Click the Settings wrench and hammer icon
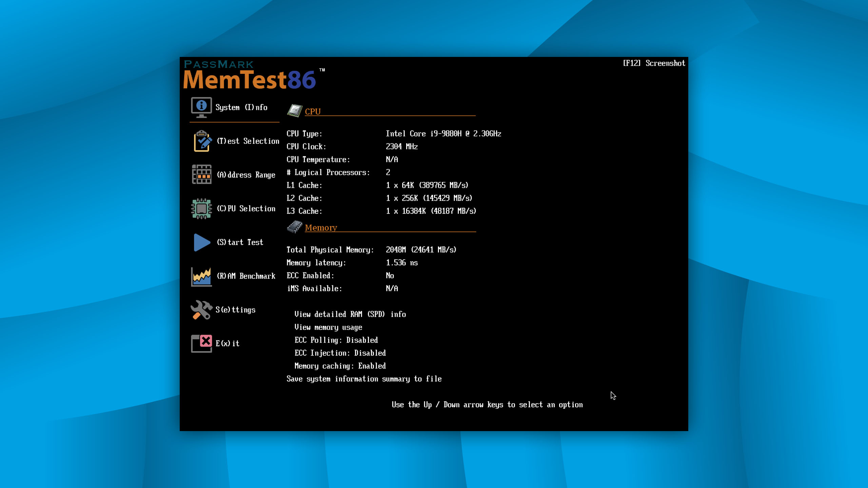This screenshot has height=488, width=868. click(202, 310)
